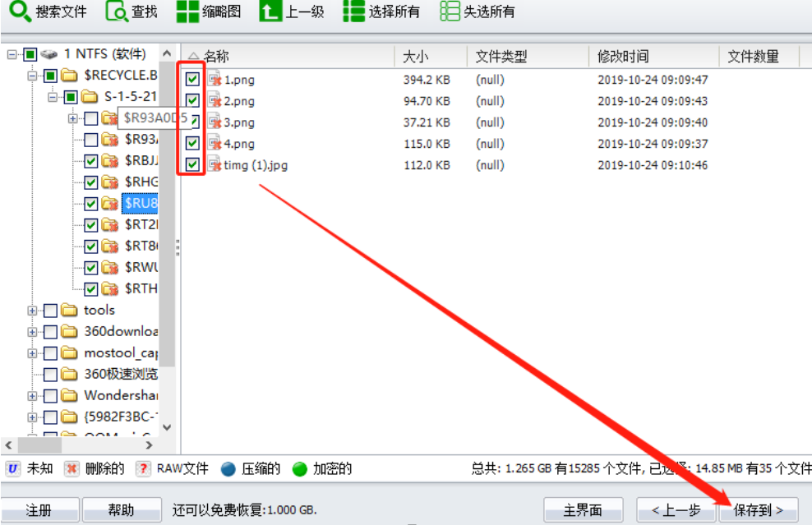Click the tree vertical scrollbar thumb

(167, 214)
